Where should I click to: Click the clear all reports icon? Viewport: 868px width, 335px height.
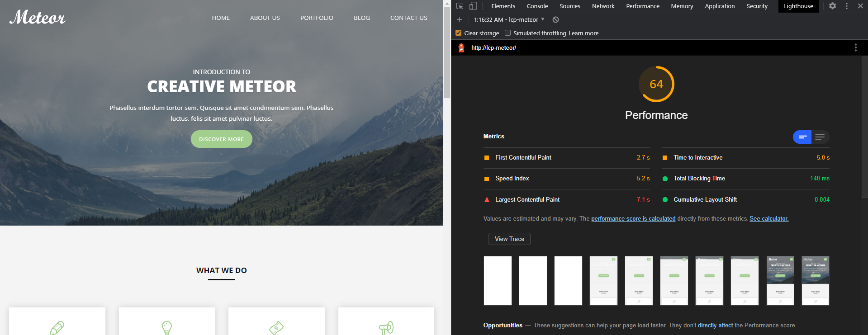555,19
